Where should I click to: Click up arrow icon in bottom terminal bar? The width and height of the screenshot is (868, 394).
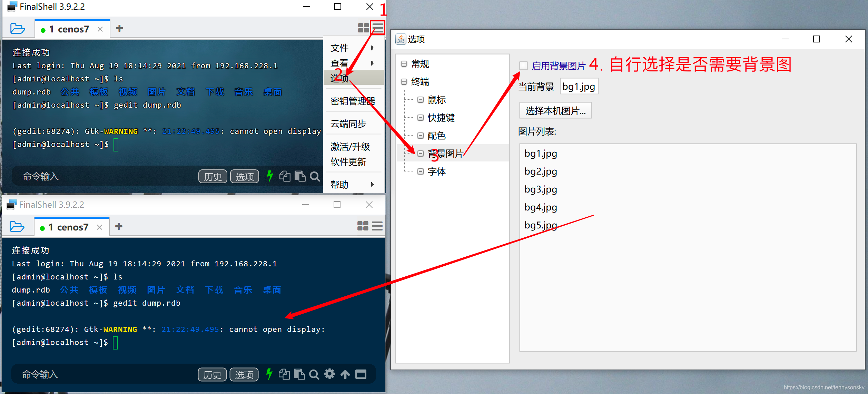click(x=345, y=374)
